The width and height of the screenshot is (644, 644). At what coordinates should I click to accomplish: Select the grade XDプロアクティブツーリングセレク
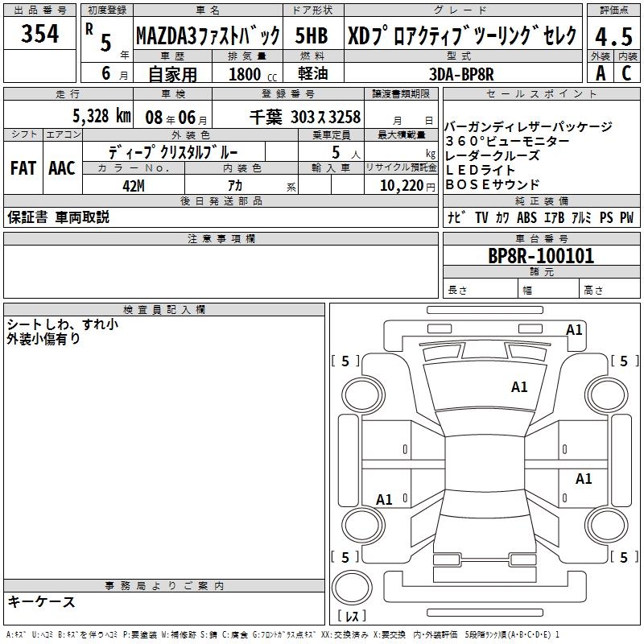(x=462, y=35)
